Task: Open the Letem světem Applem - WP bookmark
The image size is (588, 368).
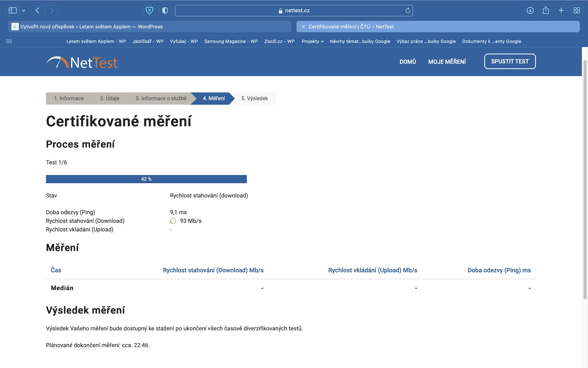Action: (x=96, y=41)
